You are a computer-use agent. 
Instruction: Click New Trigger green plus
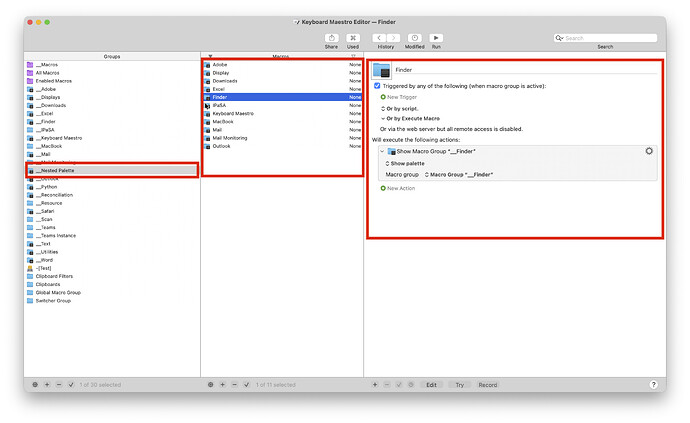pyautogui.click(x=383, y=97)
